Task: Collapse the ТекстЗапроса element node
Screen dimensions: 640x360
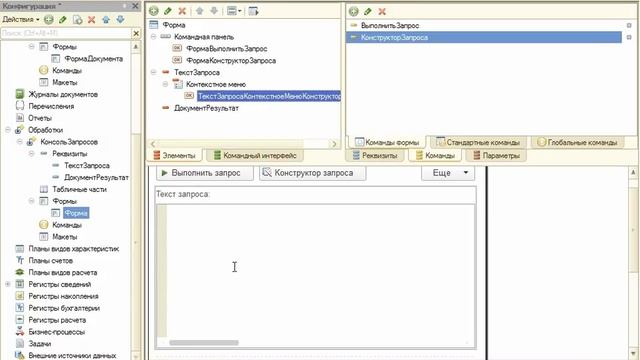Action: pyautogui.click(x=153, y=72)
